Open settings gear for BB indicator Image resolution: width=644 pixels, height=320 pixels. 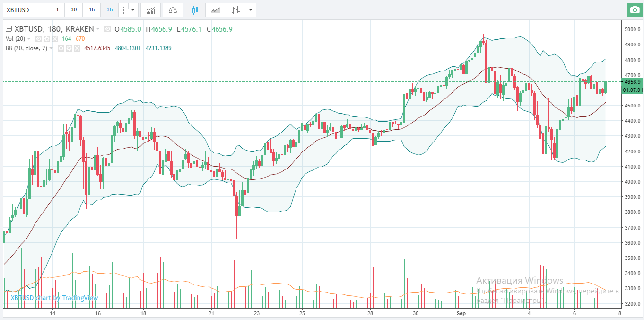(69, 48)
